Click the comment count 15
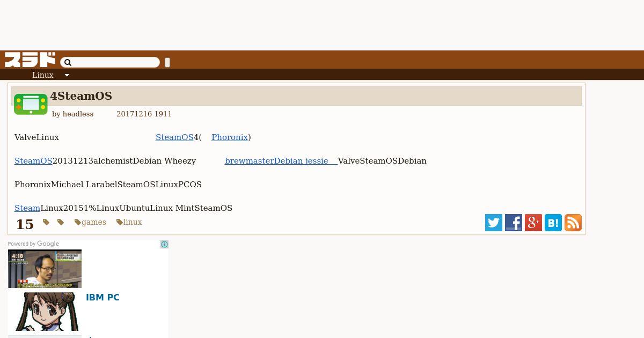Viewport: 644px width, 338px height. coord(25,224)
